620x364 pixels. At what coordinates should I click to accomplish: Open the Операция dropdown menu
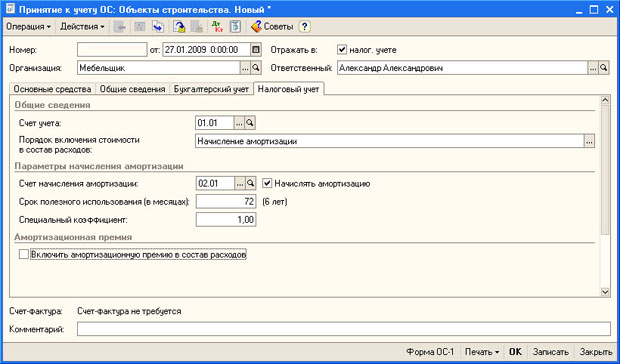click(x=29, y=27)
